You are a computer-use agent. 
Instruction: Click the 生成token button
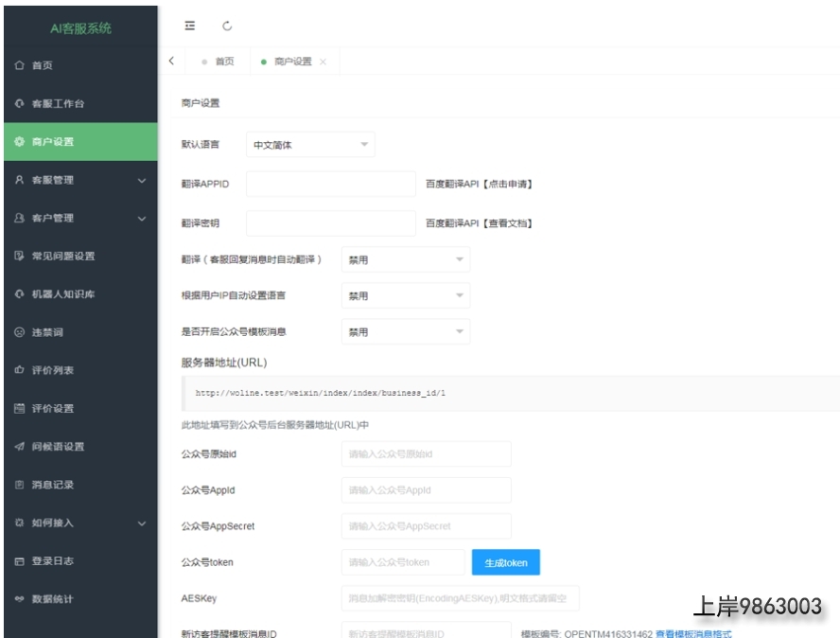point(505,562)
